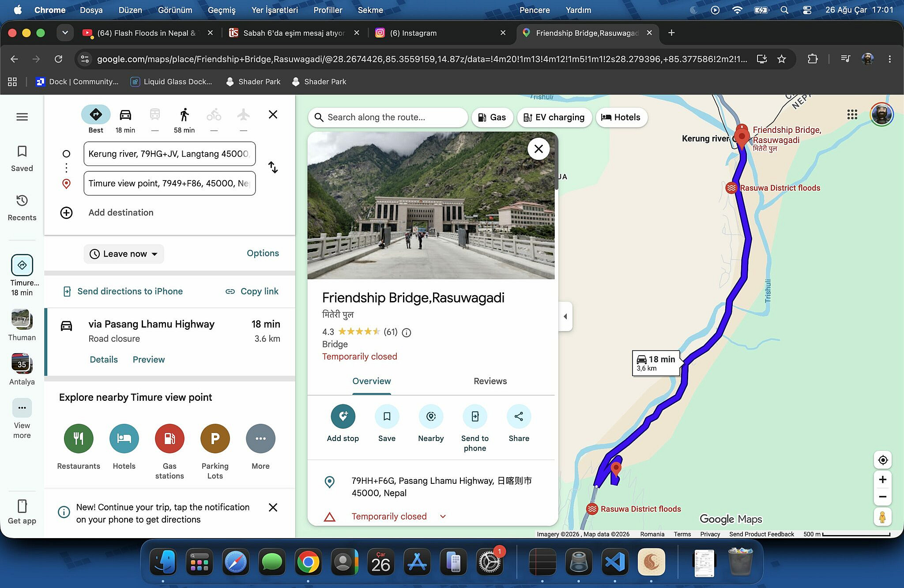This screenshot has width=904, height=588.
Task: Select Best travel mode
Action: (96, 119)
